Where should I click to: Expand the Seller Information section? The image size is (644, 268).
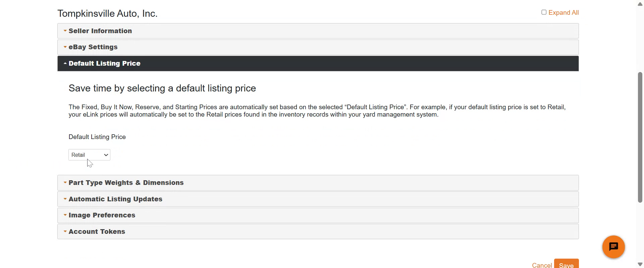100,31
